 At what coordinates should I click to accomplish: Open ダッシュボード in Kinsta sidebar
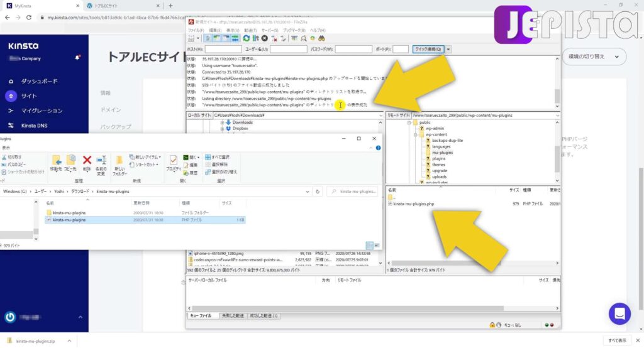point(40,81)
